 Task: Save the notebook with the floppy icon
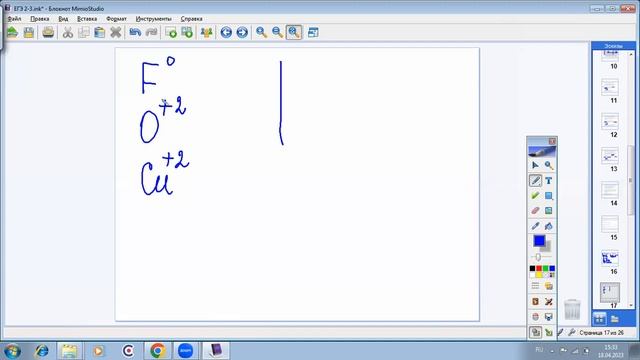point(29,32)
